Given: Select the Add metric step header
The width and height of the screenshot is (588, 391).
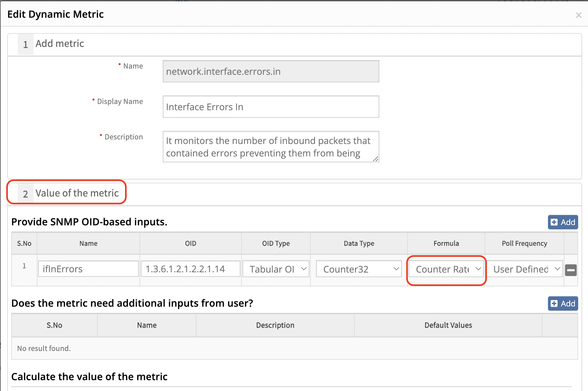Looking at the screenshot, I should click(59, 44).
